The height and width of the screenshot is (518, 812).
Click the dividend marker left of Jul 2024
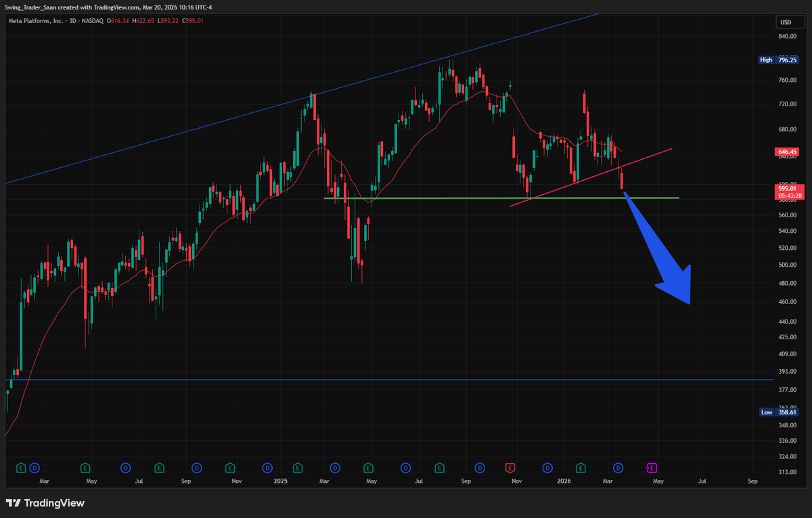125,467
